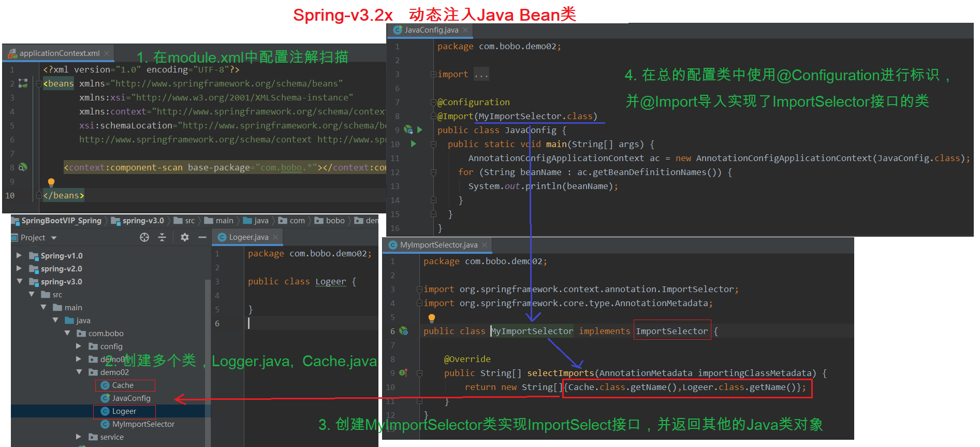
Task: Click the Spring bean gutter icon in JavaConfig
Action: (408, 129)
